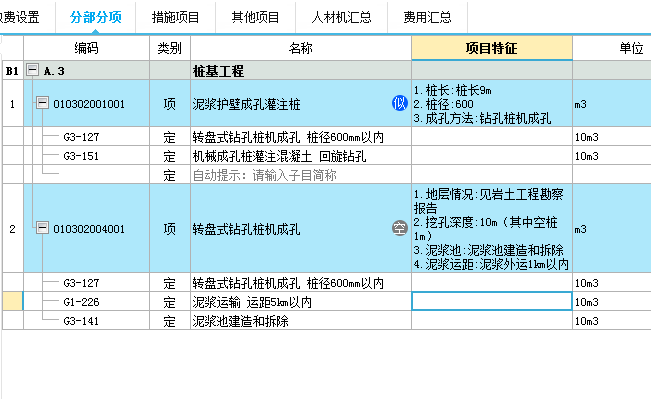
Task: Click the 自动提示：请输入子目简称 input cell
Action: (301, 175)
